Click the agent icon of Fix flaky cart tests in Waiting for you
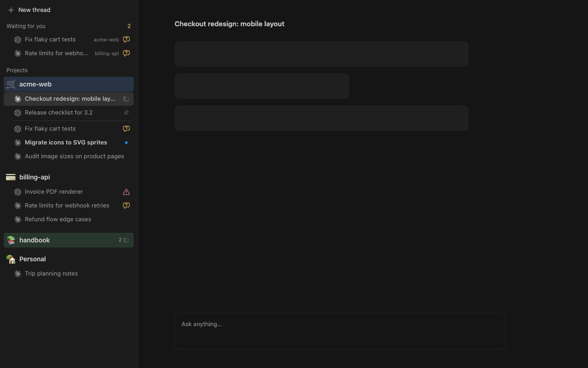The height and width of the screenshot is (368, 588). [17, 40]
